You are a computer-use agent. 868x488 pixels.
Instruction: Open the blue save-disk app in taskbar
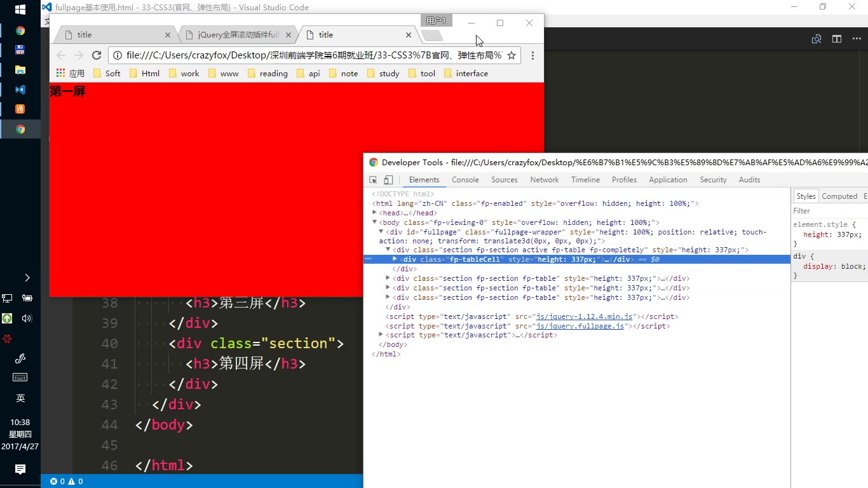pos(20,50)
